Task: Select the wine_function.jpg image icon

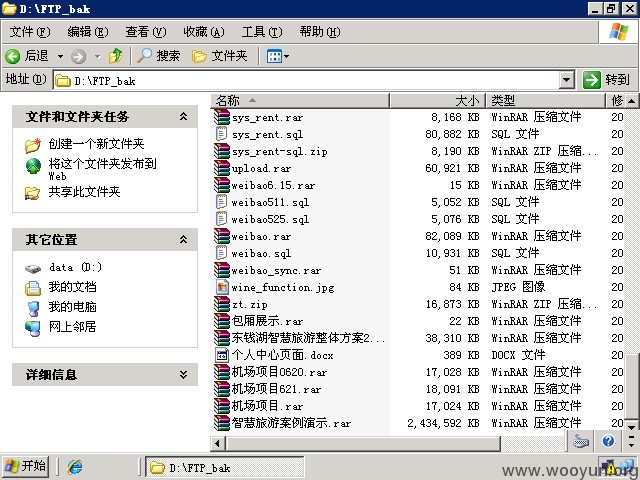Action: point(222,287)
